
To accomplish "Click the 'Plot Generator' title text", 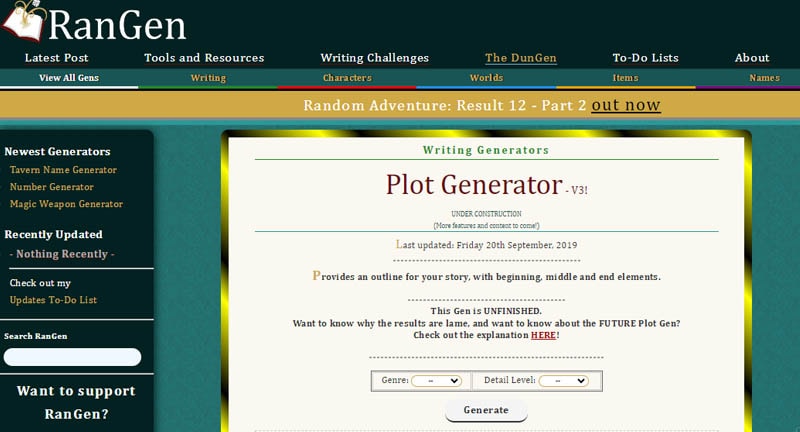I will (x=474, y=185).
